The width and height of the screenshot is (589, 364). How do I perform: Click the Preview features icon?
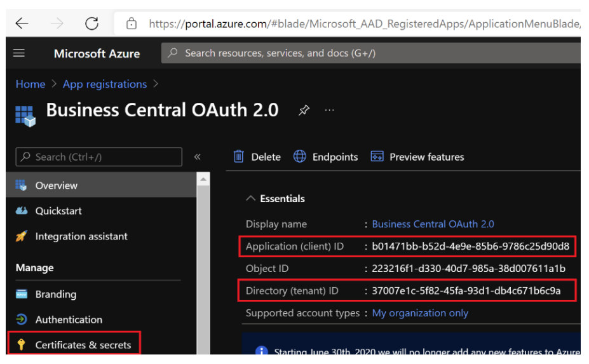[x=377, y=157]
